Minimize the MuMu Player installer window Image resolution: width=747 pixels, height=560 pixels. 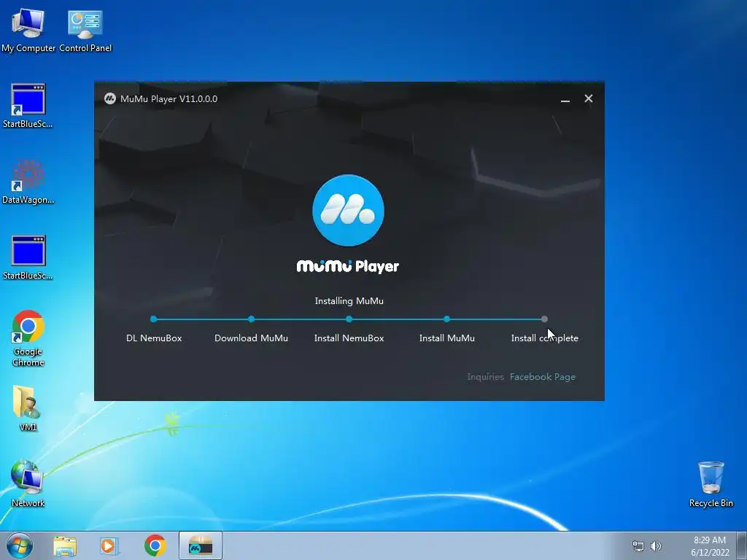(x=565, y=99)
